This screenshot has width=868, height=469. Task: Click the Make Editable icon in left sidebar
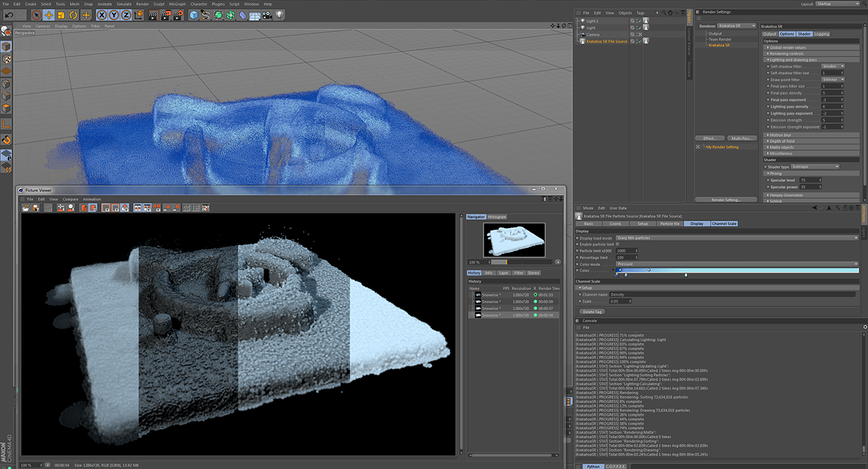tap(5, 31)
